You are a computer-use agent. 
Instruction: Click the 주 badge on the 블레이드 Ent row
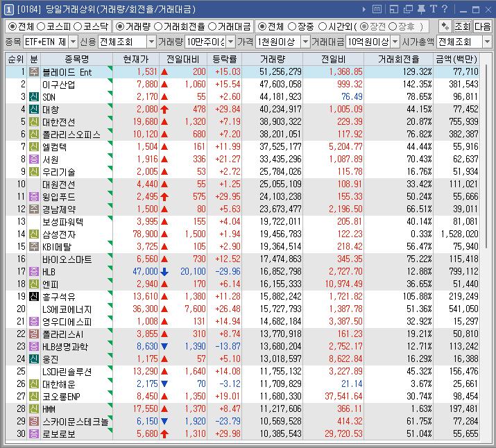[34, 71]
